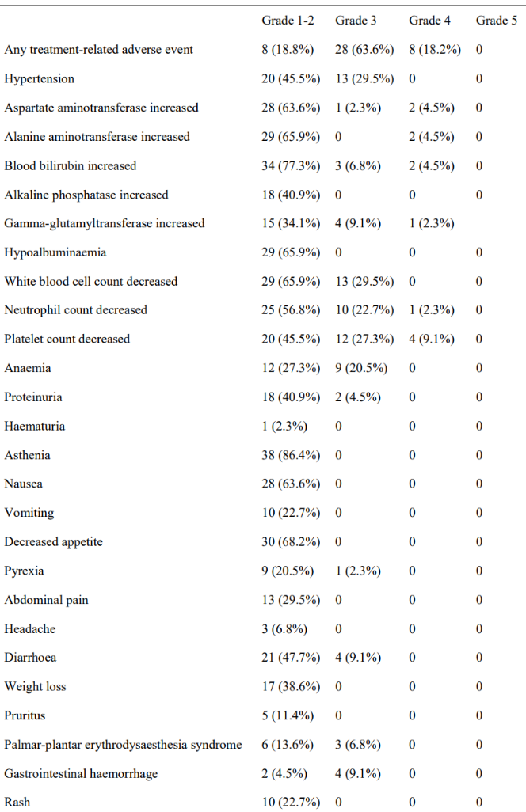Click Palmar-plantar erythrodysaesthesia syndrome label
526x812 pixels.
pyautogui.click(x=124, y=745)
